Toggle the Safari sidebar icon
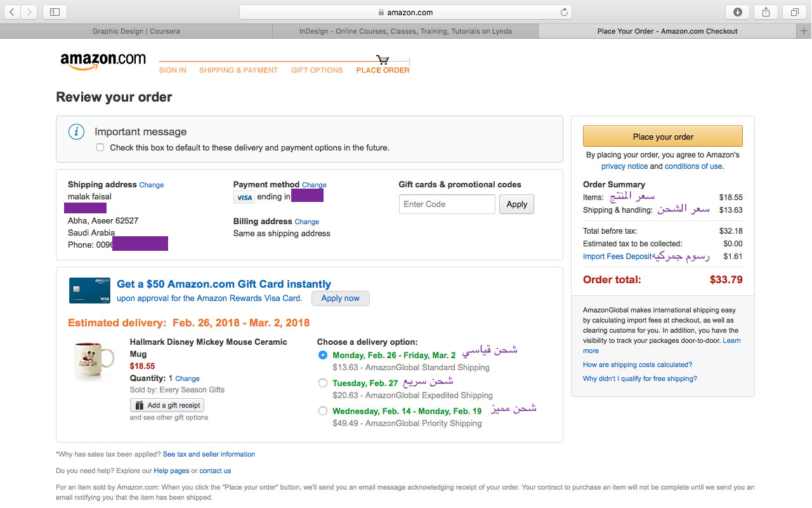 [x=55, y=11]
